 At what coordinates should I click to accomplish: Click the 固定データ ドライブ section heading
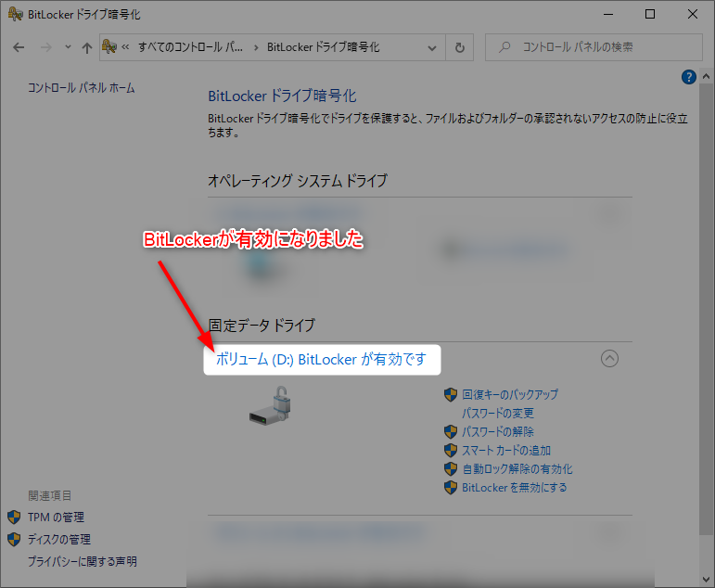click(x=262, y=326)
